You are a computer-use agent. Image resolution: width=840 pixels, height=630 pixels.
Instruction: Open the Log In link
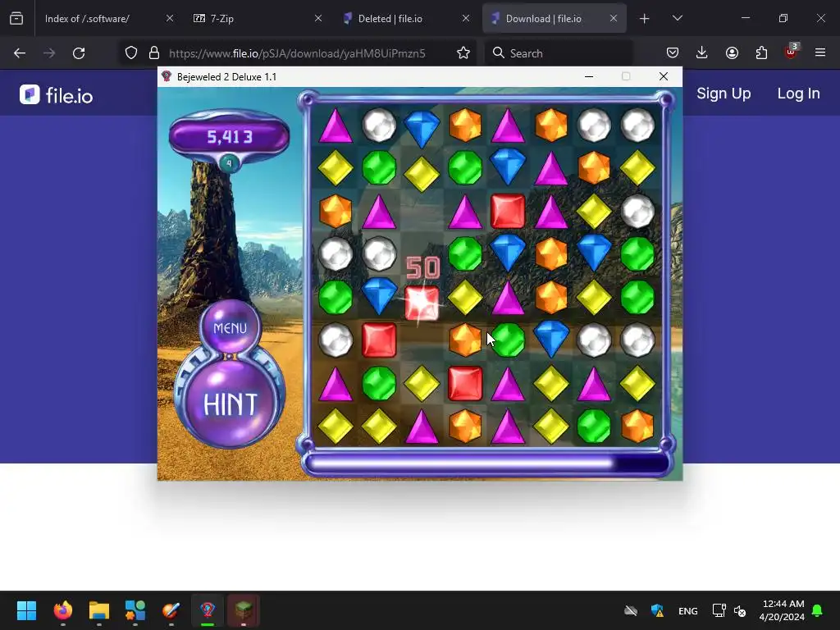pos(798,94)
